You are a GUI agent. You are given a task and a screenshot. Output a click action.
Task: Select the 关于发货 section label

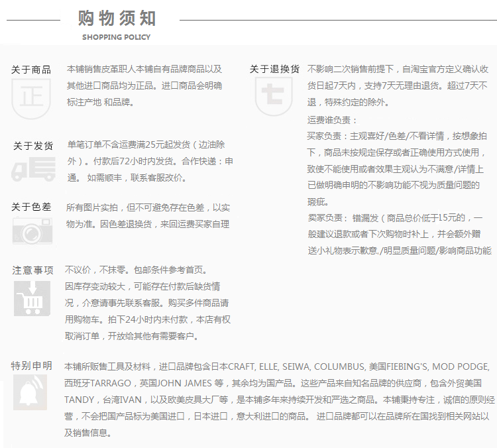33,146
